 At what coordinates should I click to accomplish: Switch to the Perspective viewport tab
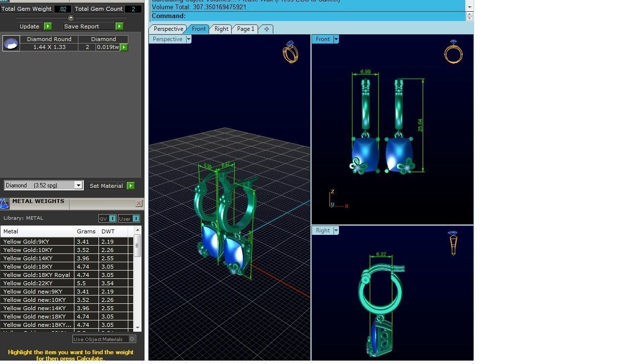click(x=168, y=29)
